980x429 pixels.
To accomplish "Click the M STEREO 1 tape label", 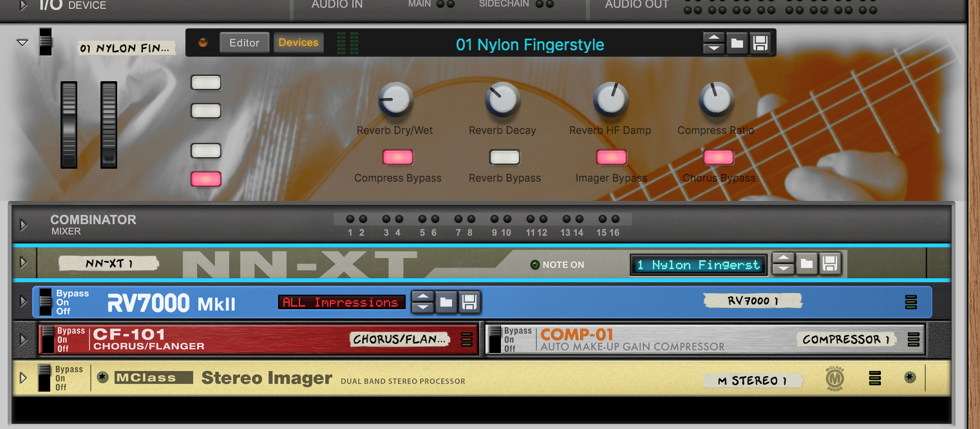I will (753, 380).
